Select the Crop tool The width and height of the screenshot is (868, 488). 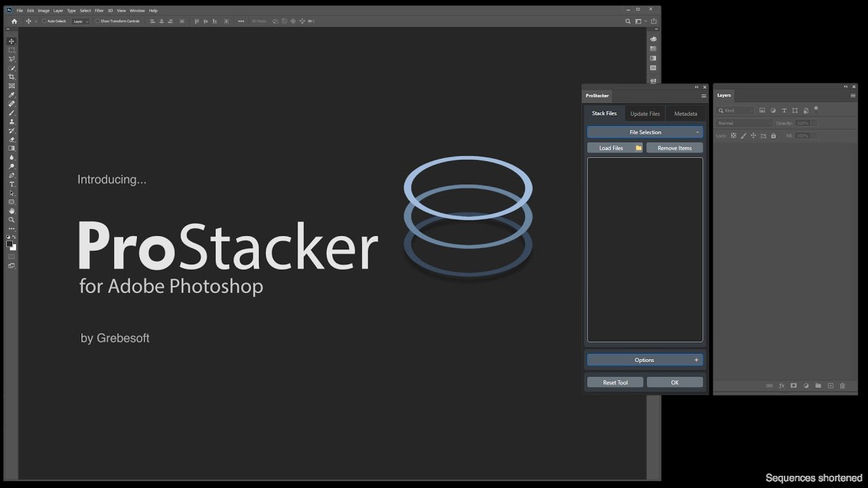(x=12, y=77)
